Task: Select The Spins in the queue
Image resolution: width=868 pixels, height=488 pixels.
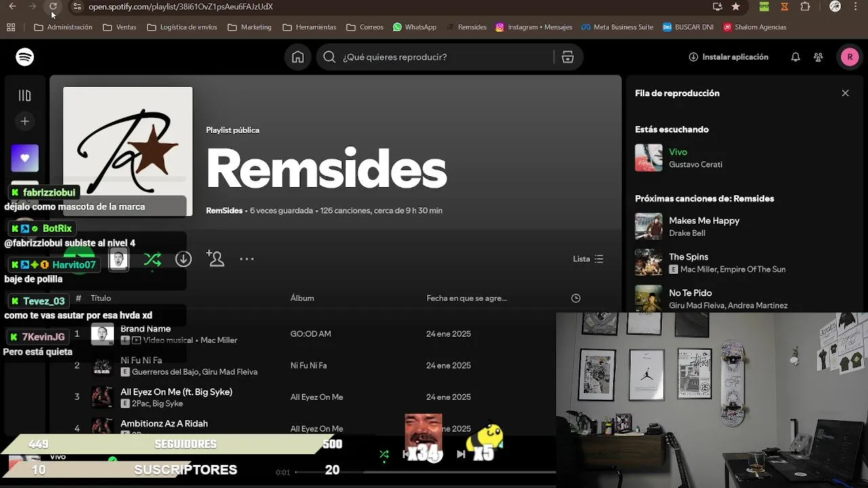Action: click(688, 257)
